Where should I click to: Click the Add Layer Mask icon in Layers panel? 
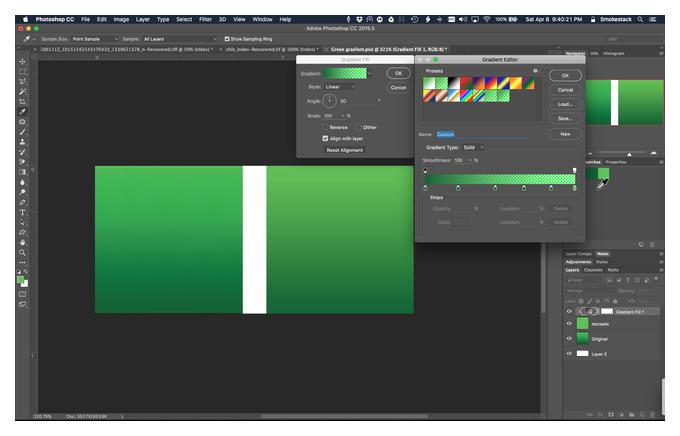coord(611,414)
